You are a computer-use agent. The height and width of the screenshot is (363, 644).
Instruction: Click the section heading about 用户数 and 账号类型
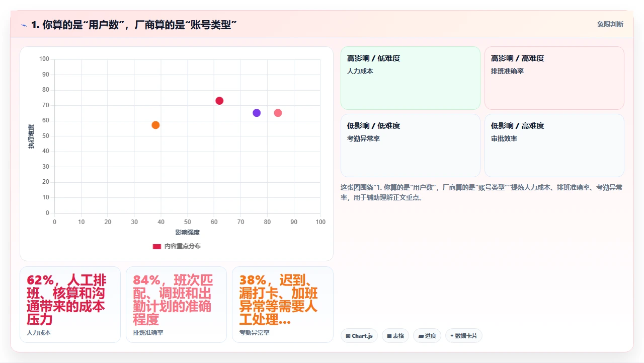point(134,25)
